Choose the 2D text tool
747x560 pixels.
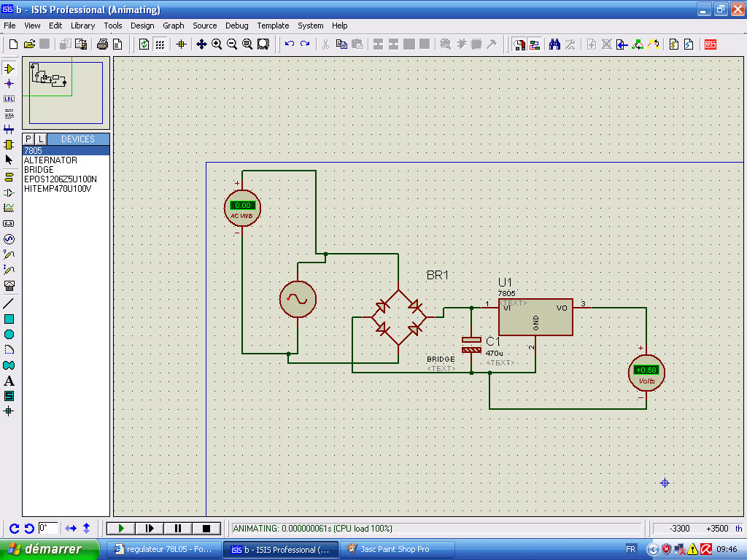(x=9, y=381)
